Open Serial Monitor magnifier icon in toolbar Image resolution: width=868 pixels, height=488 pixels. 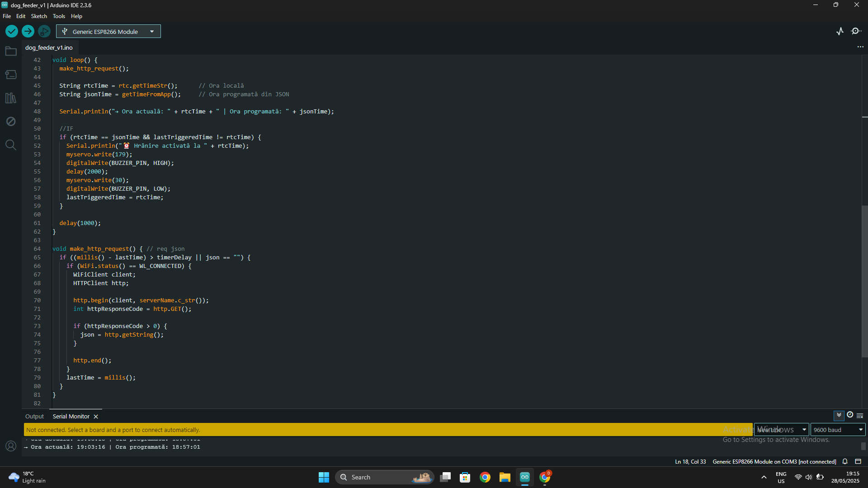tap(856, 31)
